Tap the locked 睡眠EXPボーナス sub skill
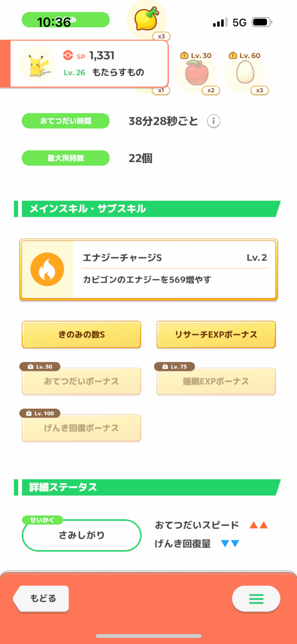Screen dimensions: 297x644 click(216, 381)
